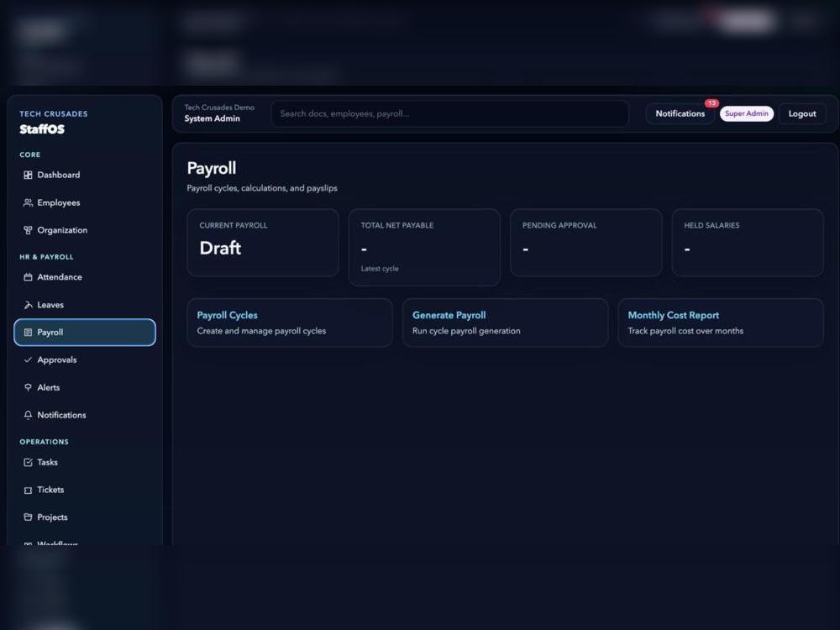
Task: Open Alerts in sidebar
Action: (x=85, y=387)
